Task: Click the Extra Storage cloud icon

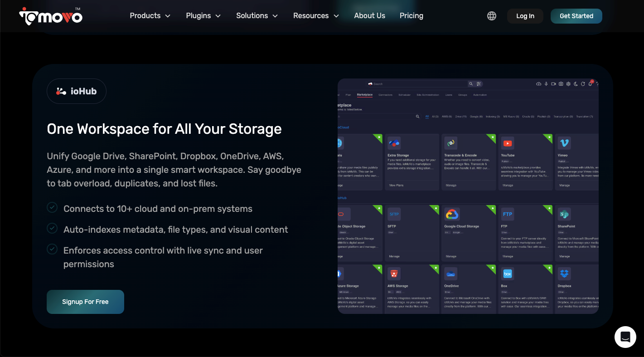Action: (394, 143)
